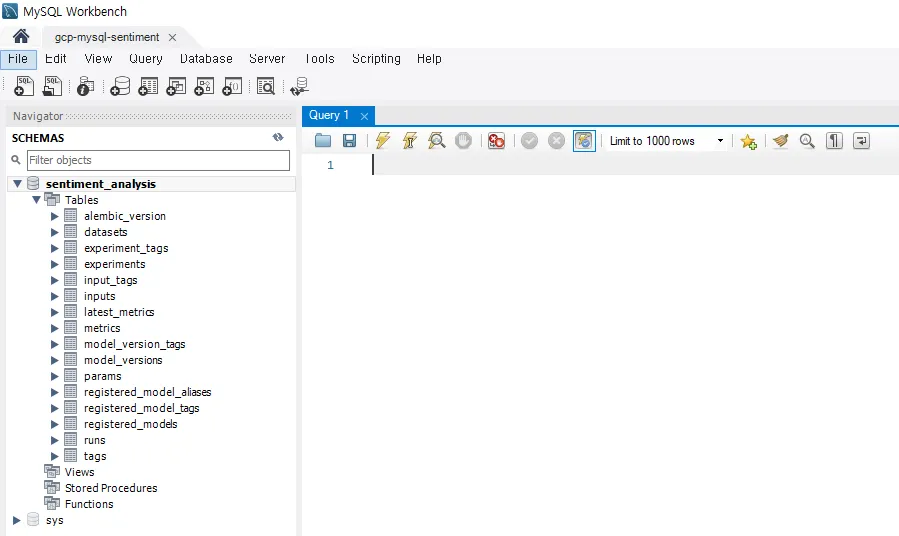Save statement to snippets star icon
Screen dimensions: 899x536
pos(748,141)
